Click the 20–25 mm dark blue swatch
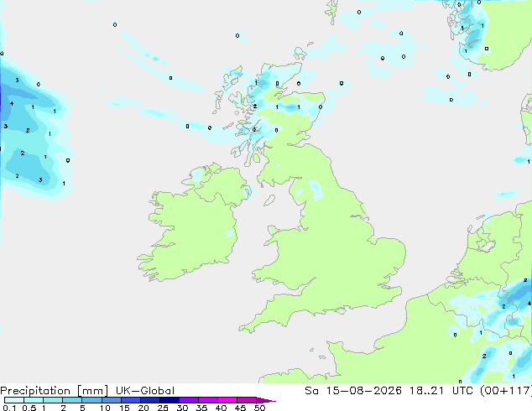 click(x=149, y=400)
